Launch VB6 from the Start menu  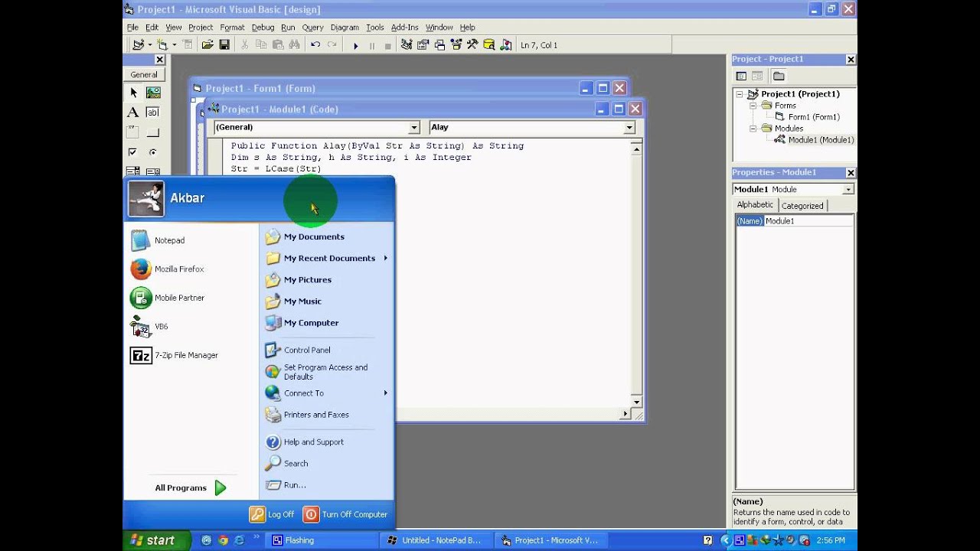150,327
